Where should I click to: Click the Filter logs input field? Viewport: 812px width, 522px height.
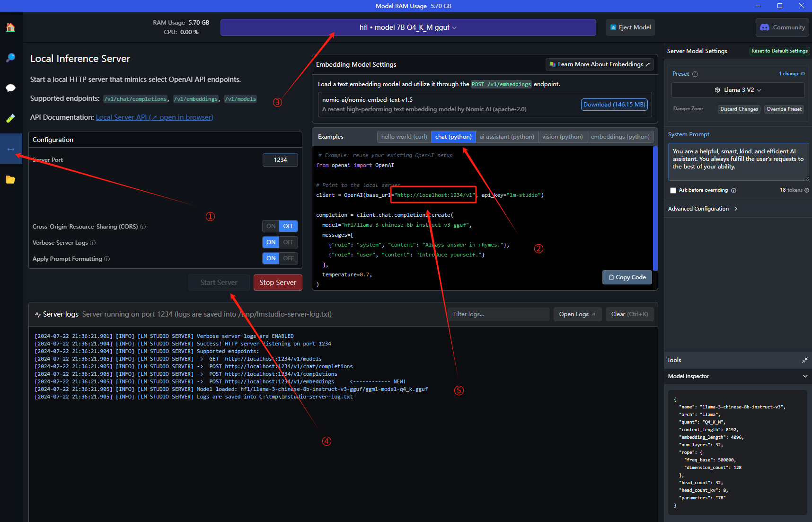coord(498,314)
